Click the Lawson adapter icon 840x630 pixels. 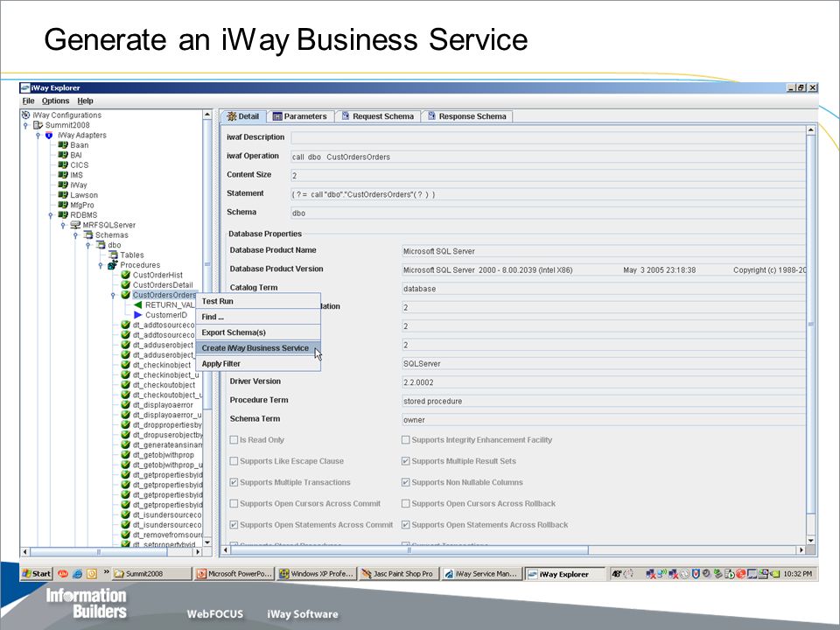click(x=63, y=195)
